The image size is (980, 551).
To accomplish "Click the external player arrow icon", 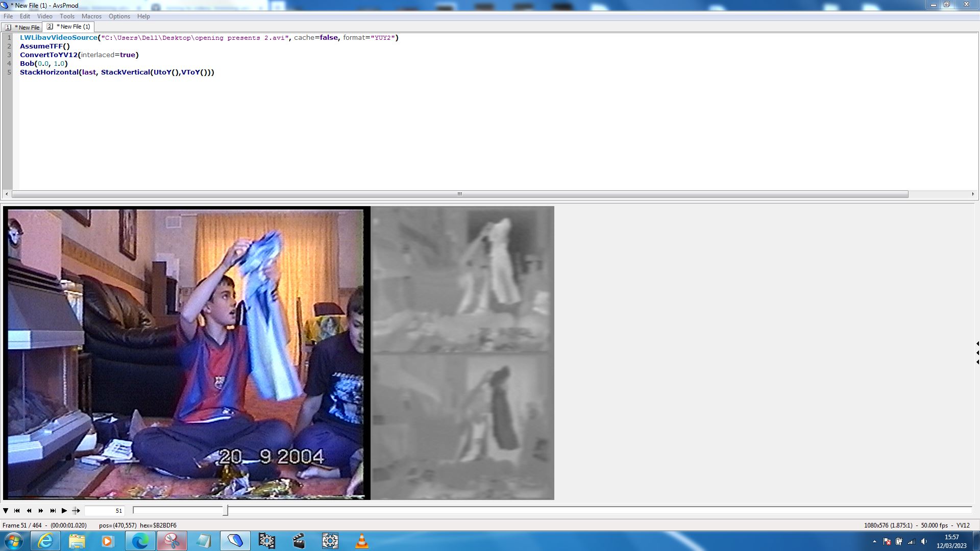I will [x=76, y=511].
